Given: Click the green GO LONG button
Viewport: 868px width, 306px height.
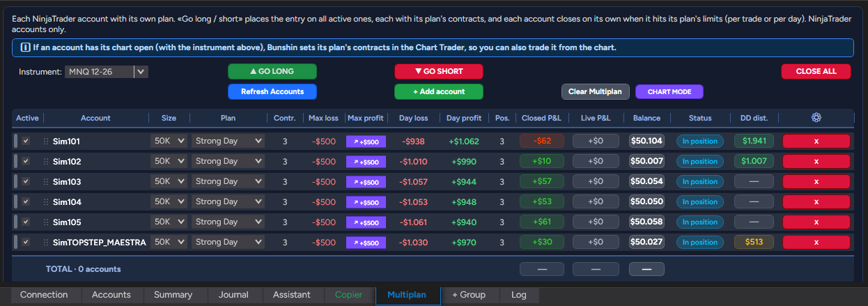Looking at the screenshot, I should (272, 71).
